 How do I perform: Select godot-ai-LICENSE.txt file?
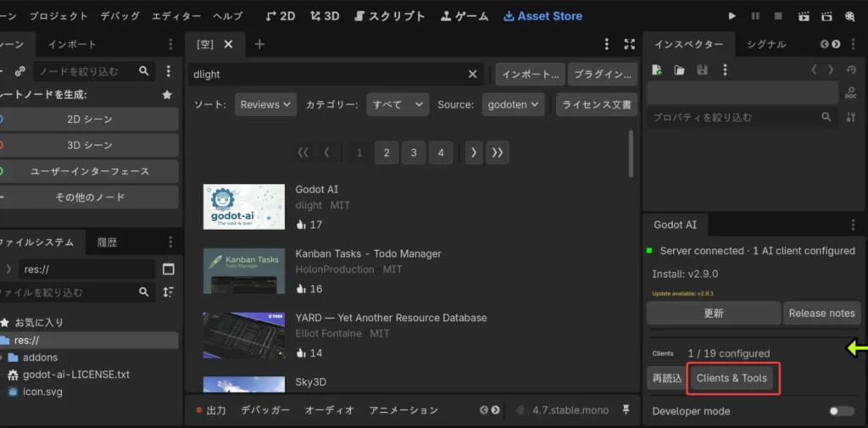point(75,375)
